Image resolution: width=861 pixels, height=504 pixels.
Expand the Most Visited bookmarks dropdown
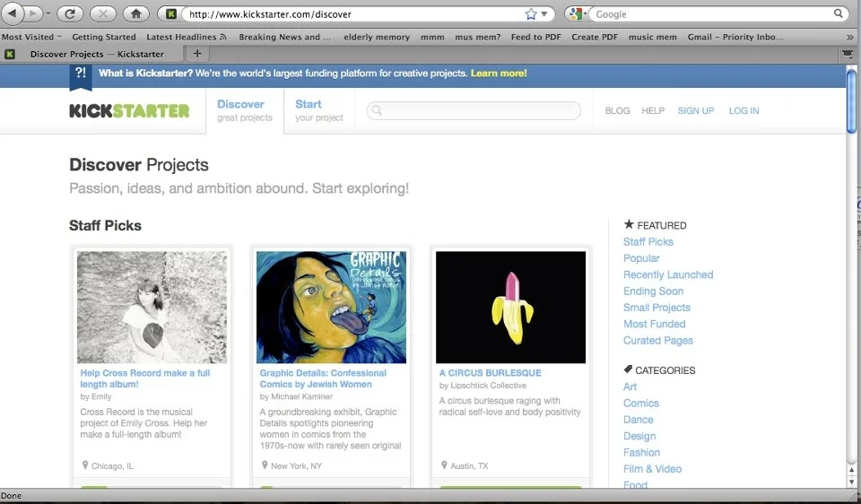31,37
